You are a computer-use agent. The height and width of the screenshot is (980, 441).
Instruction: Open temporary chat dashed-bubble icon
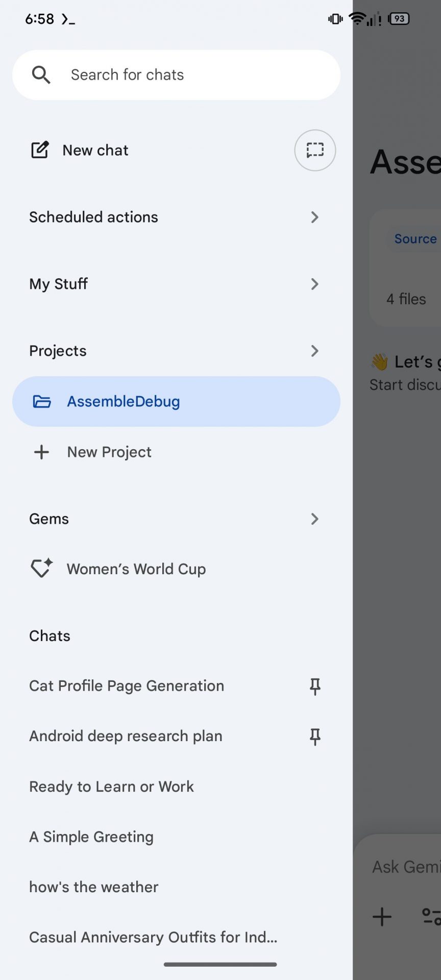point(315,150)
